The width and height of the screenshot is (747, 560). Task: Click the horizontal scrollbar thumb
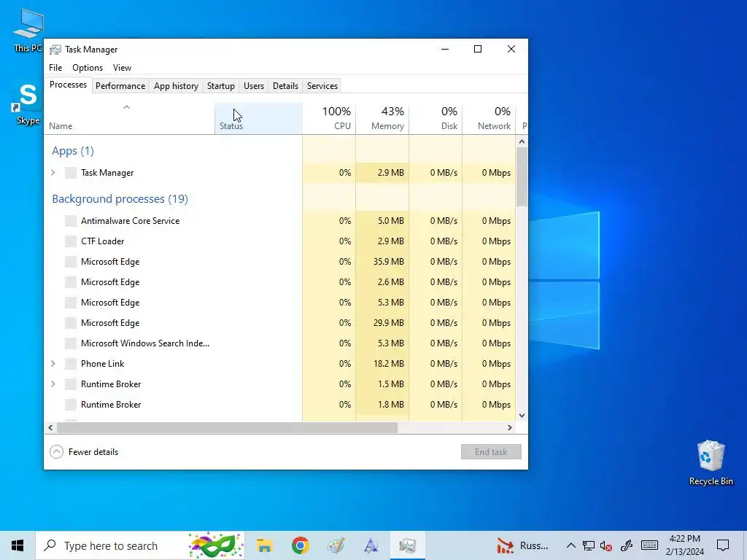coord(228,427)
